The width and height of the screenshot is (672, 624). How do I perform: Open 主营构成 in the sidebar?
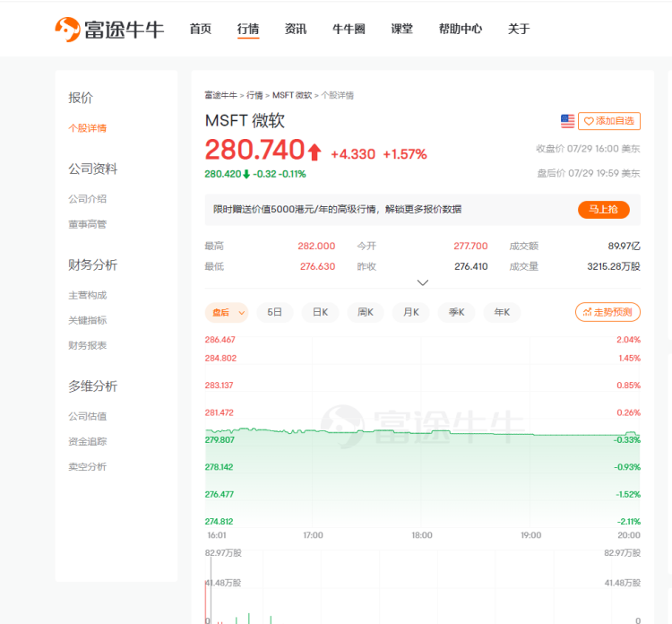(88, 295)
